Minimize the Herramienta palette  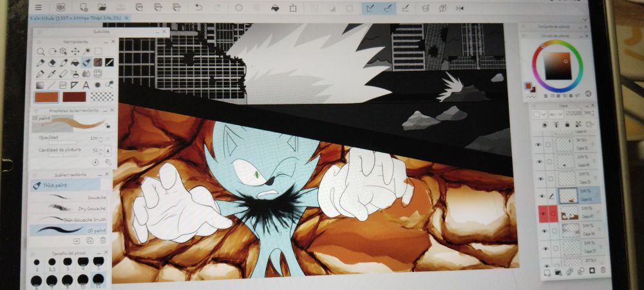106,42
